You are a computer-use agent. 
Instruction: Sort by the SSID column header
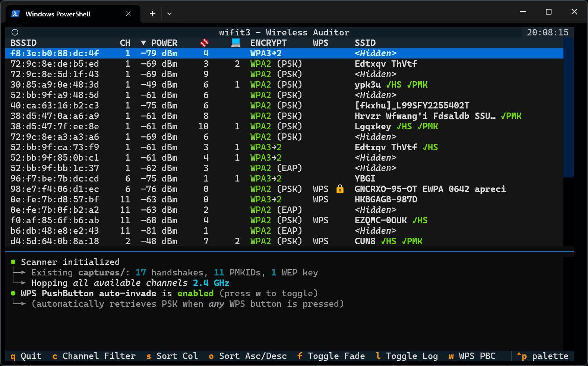click(x=365, y=43)
